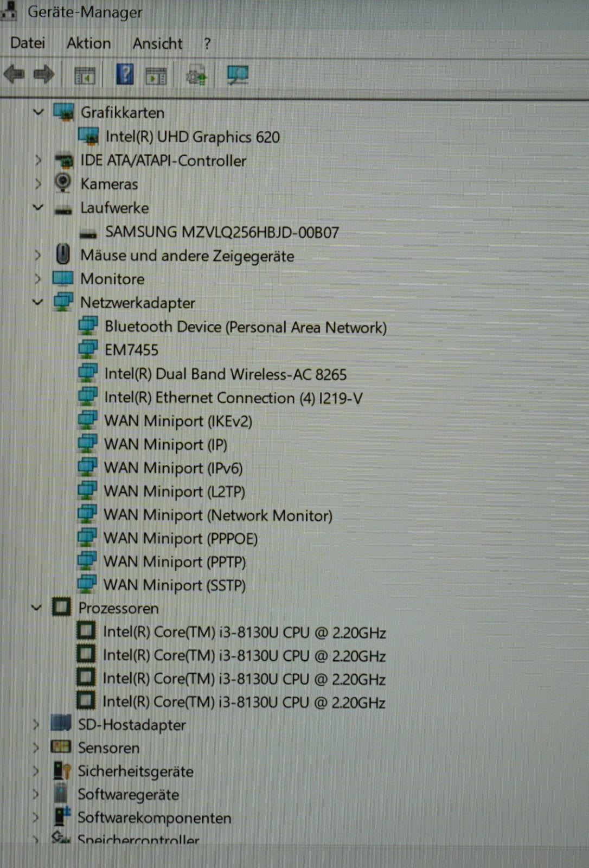Click the Scan for hardware changes monitor icon
589x868 pixels.
coord(238,75)
